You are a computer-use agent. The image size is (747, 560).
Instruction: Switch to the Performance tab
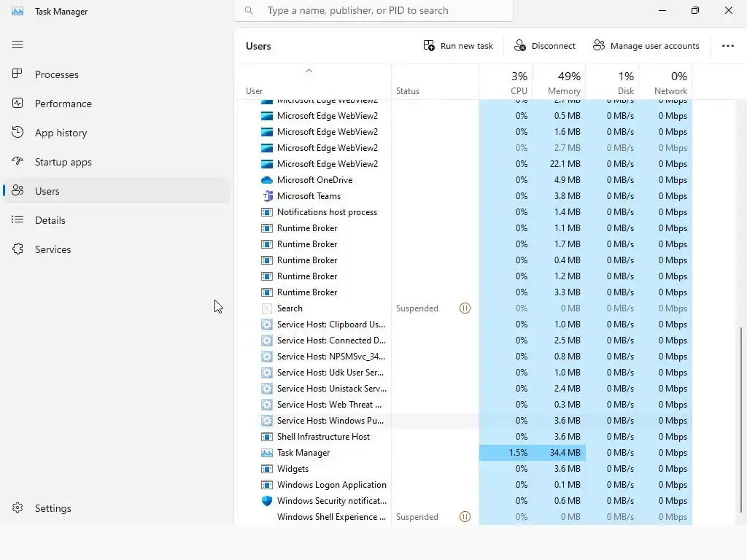pyautogui.click(x=116, y=104)
